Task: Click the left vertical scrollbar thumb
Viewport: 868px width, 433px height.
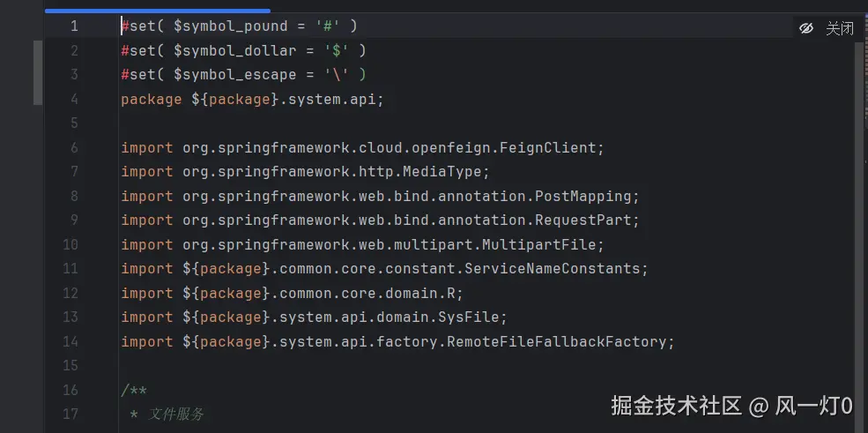Action: point(38,72)
